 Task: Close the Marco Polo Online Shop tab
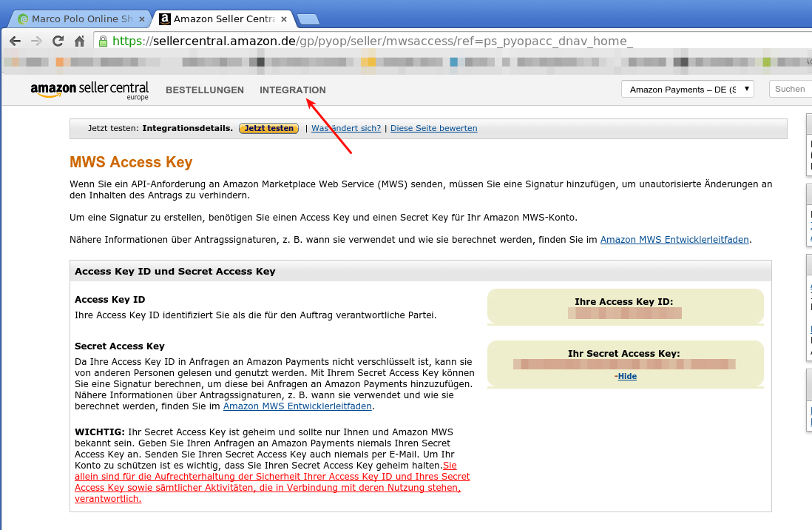[x=142, y=19]
